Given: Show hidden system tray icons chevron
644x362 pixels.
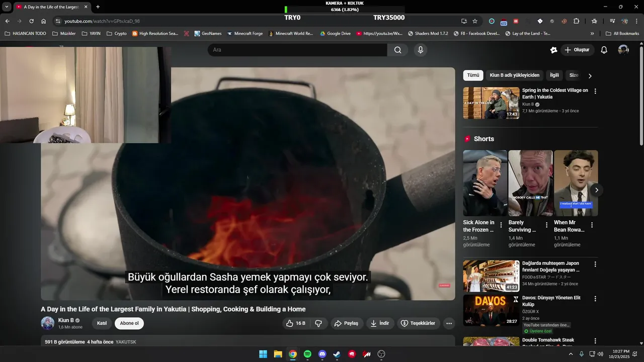Looking at the screenshot, I should coord(571,354).
